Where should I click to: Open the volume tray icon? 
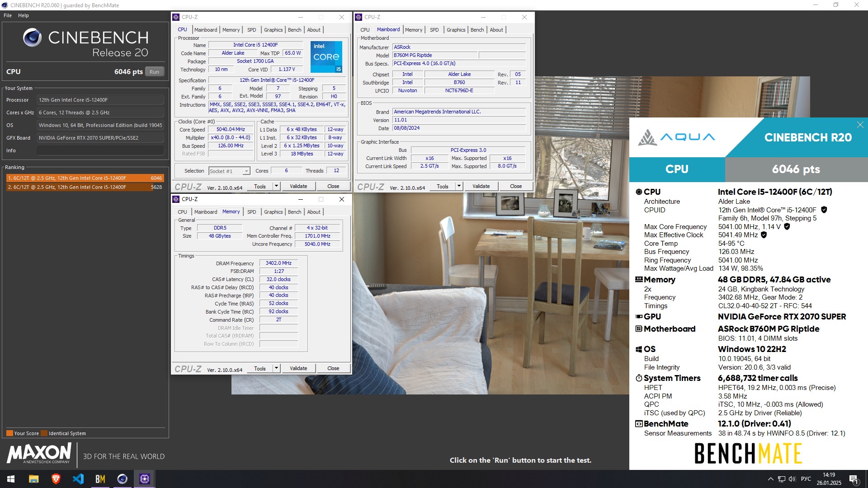[792, 479]
